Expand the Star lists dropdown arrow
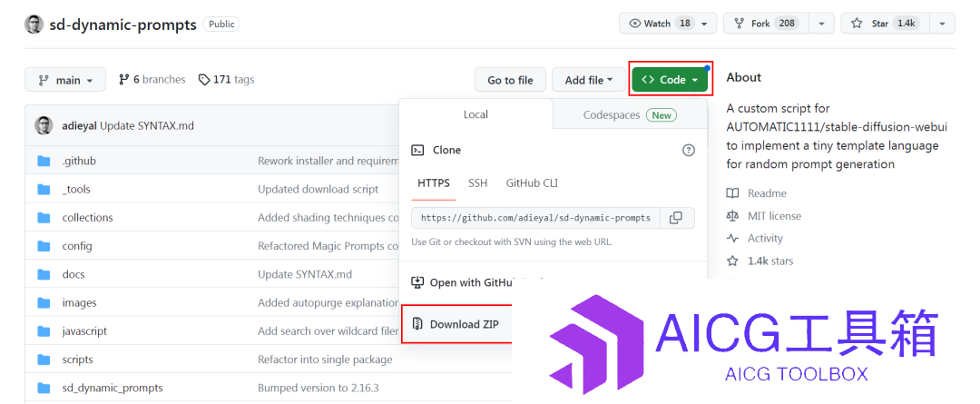Image resolution: width=980 pixels, height=404 pixels. tap(943, 23)
